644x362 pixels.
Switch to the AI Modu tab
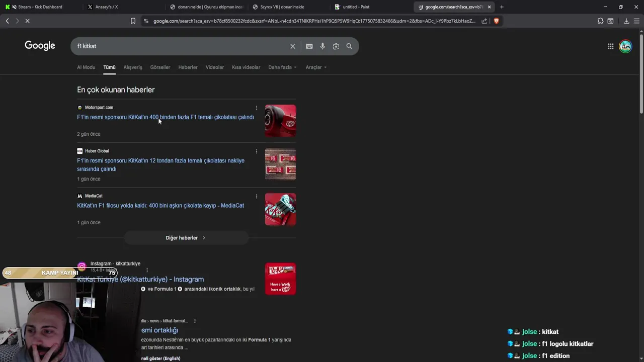tap(86, 67)
